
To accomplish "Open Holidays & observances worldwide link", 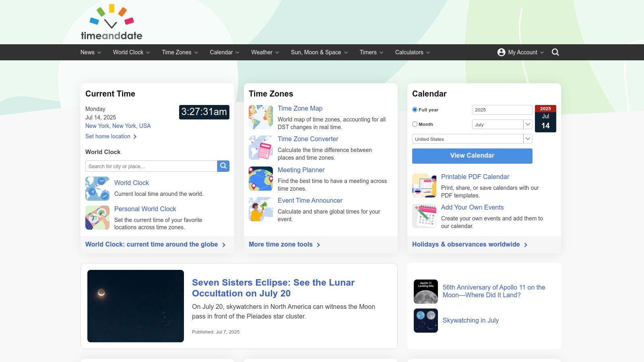I will 470,245.
